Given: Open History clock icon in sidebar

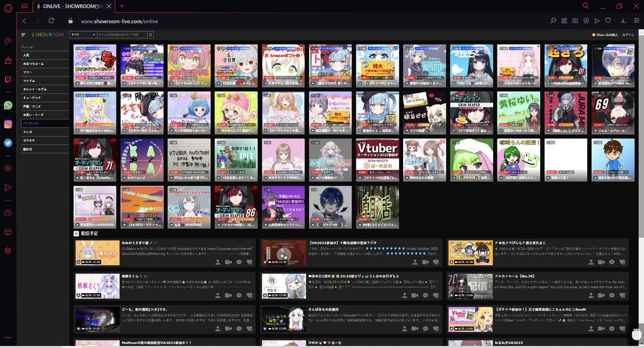Looking at the screenshot, I should (8, 213).
